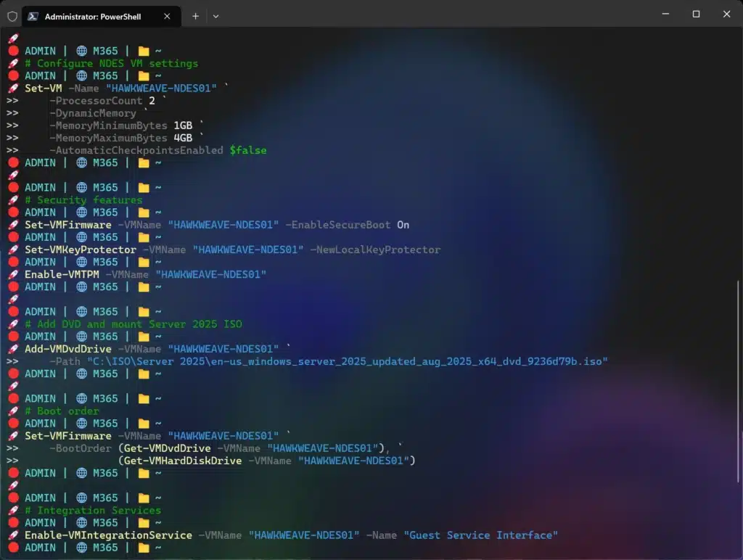
Task: Click the globe icon on the topmost prompt
Action: (x=82, y=51)
